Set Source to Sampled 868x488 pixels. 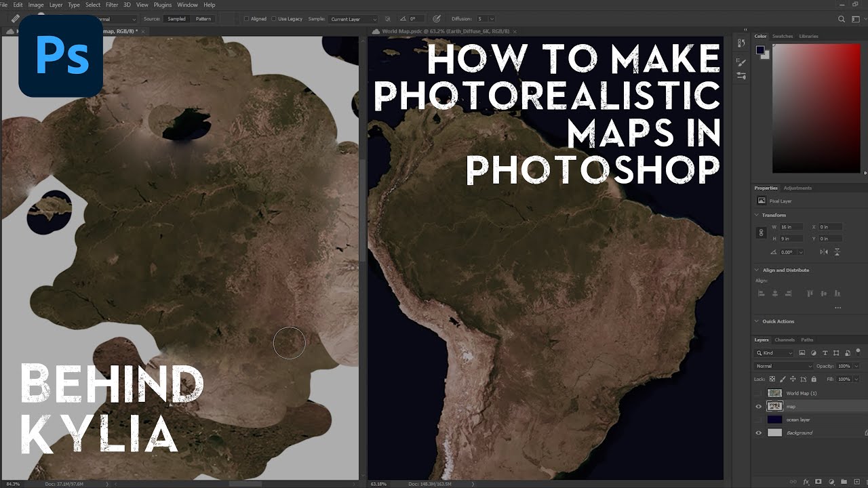(x=177, y=19)
